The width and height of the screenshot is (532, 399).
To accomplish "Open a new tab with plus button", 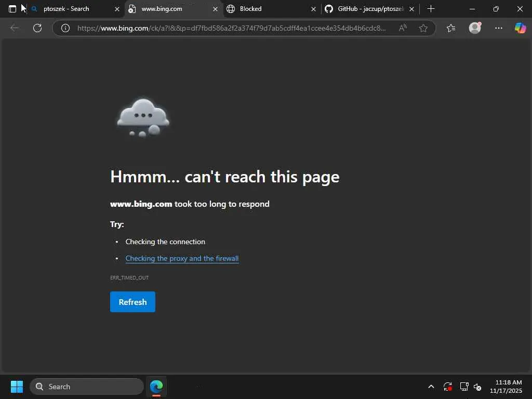I will click(x=431, y=9).
